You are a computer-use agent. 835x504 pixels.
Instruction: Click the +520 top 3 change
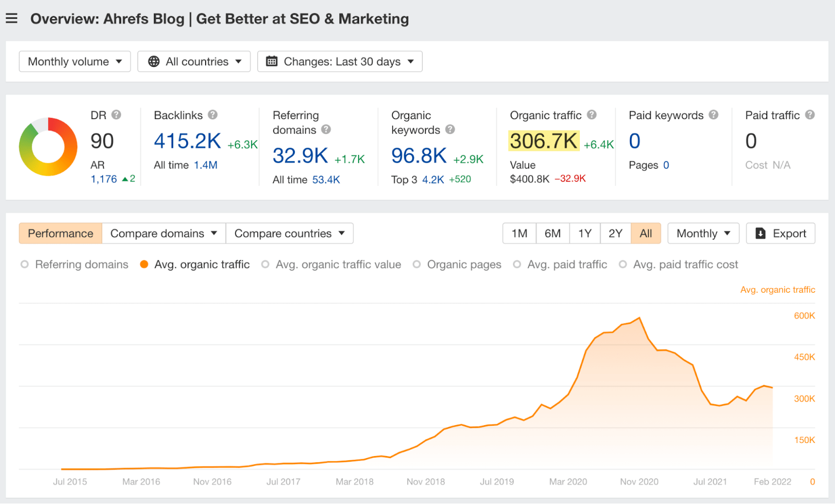pyautogui.click(x=460, y=179)
